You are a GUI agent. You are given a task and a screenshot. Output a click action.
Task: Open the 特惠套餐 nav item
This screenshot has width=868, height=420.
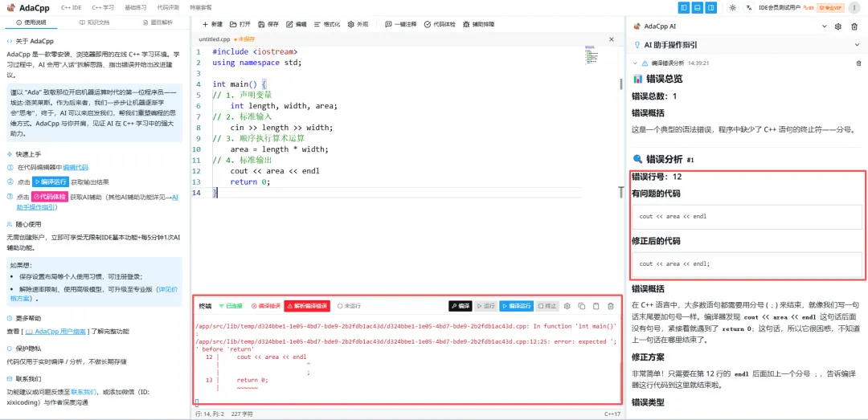pyautogui.click(x=200, y=8)
